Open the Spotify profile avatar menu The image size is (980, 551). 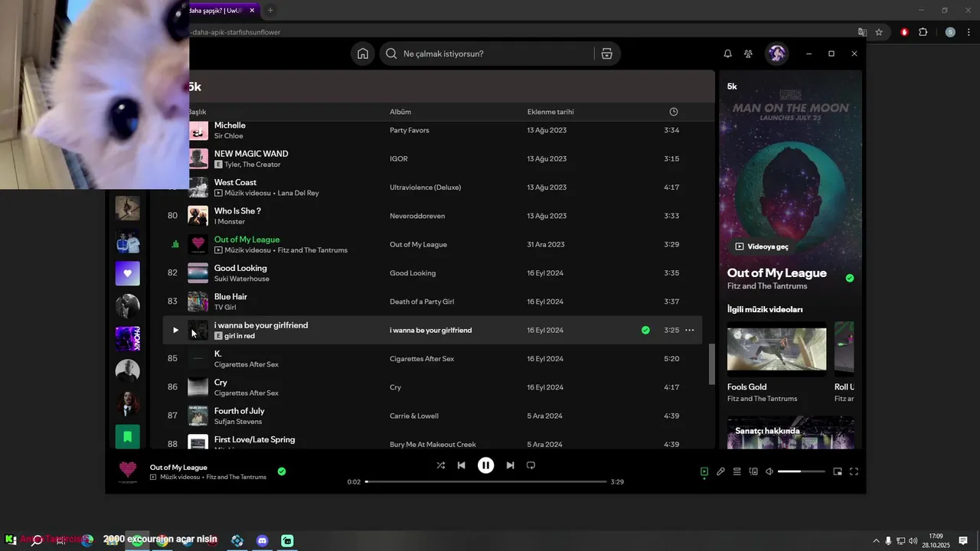777,54
